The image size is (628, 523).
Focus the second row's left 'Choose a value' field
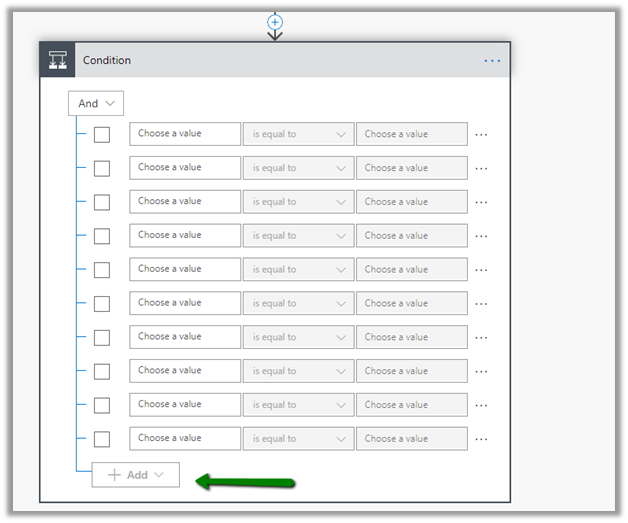(185, 168)
